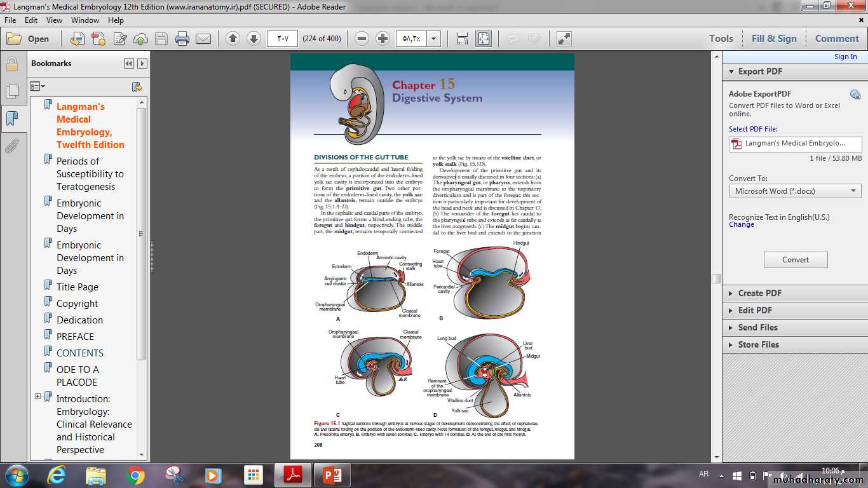The image size is (868, 488).
Task: Expand the Introduction: Embryology bookmark
Action: 37,396
